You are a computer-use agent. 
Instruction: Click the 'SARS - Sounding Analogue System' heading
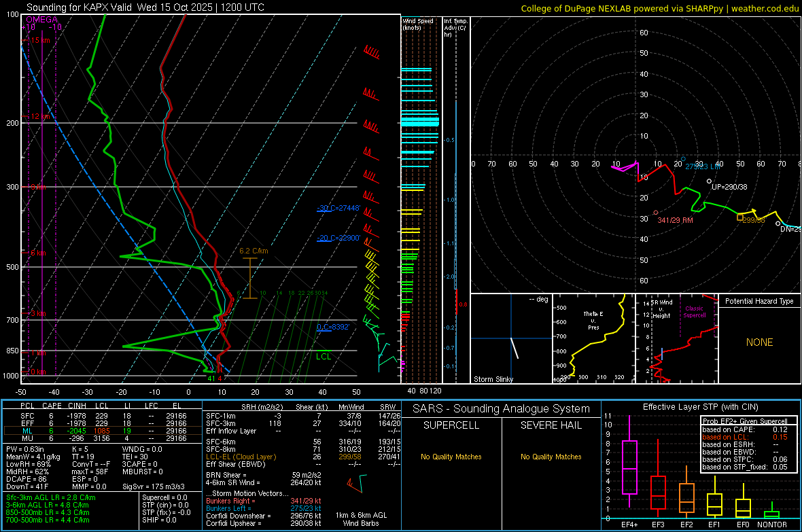point(501,409)
